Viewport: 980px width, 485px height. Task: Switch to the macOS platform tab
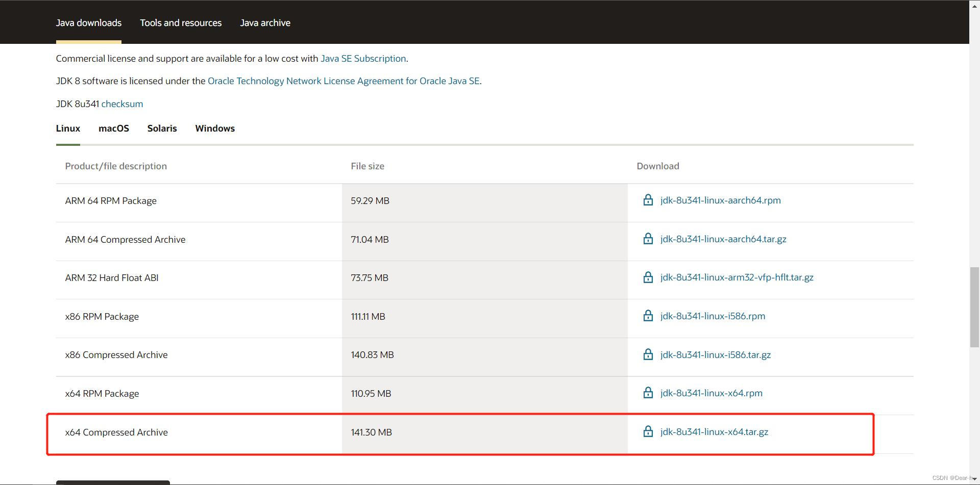[114, 129]
